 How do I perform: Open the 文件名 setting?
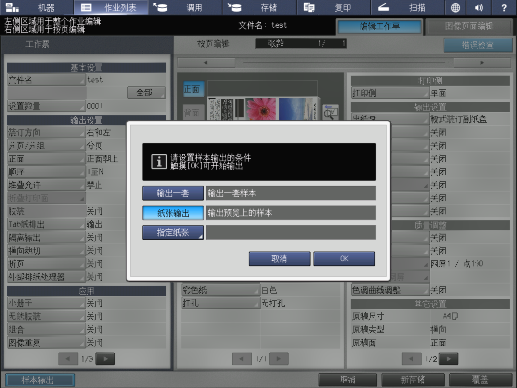[46, 80]
